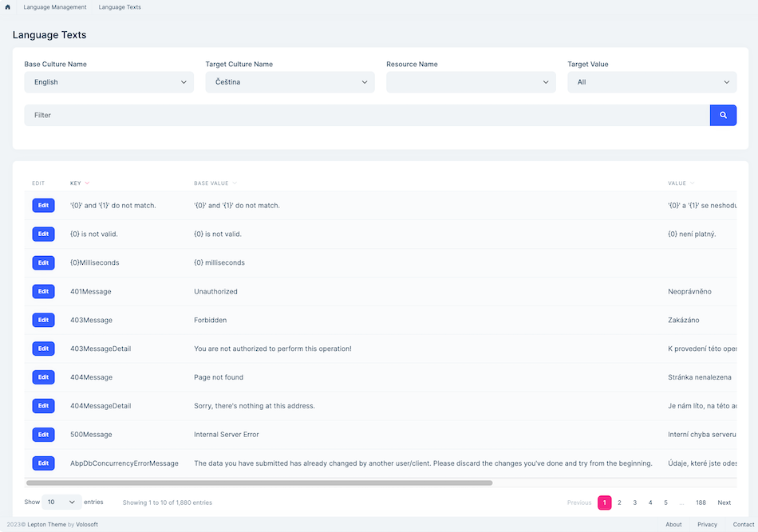Edit the 401Message translation entry
758x532 pixels.
click(43, 291)
